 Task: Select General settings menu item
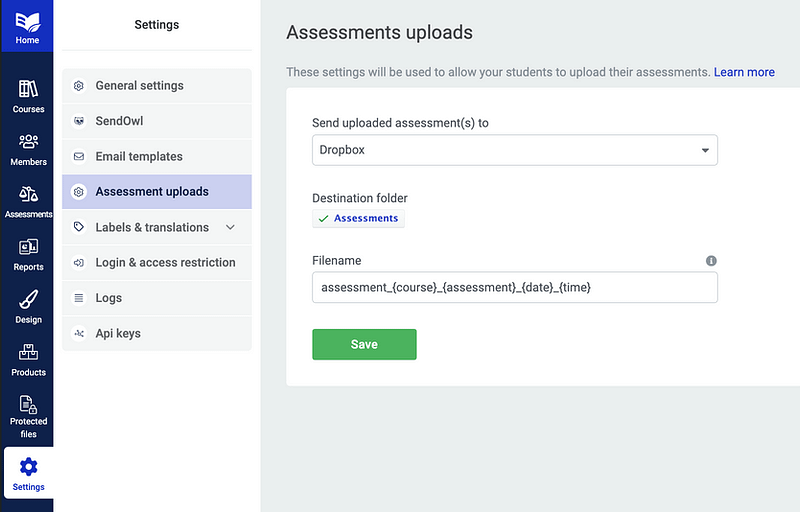click(139, 86)
